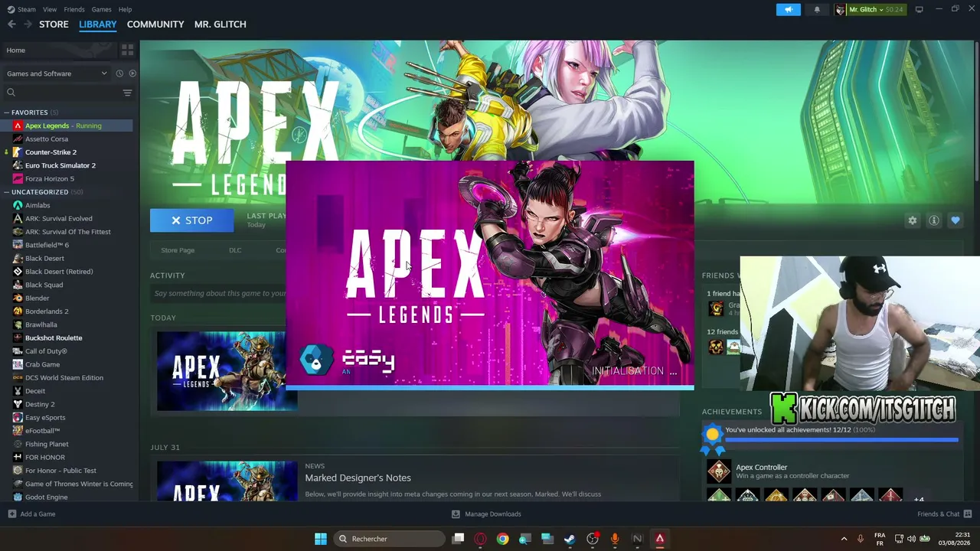Image resolution: width=980 pixels, height=551 pixels.
Task: Go to the Store tab
Action: pyautogui.click(x=54, y=24)
